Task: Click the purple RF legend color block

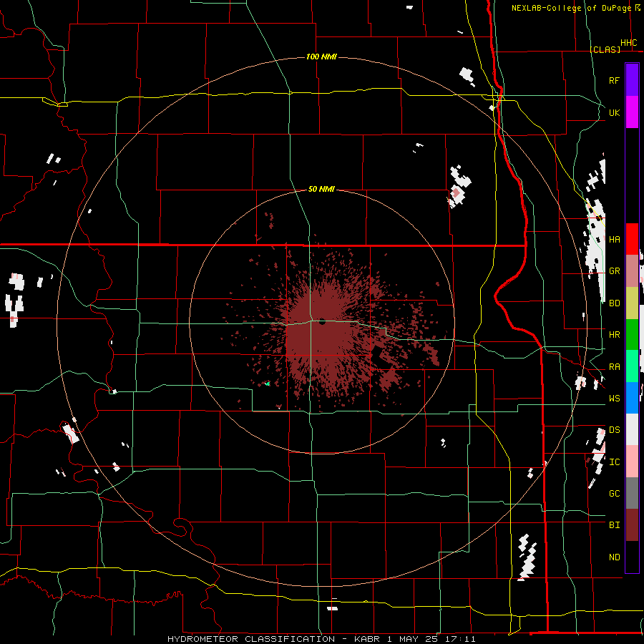Action: [x=632, y=80]
